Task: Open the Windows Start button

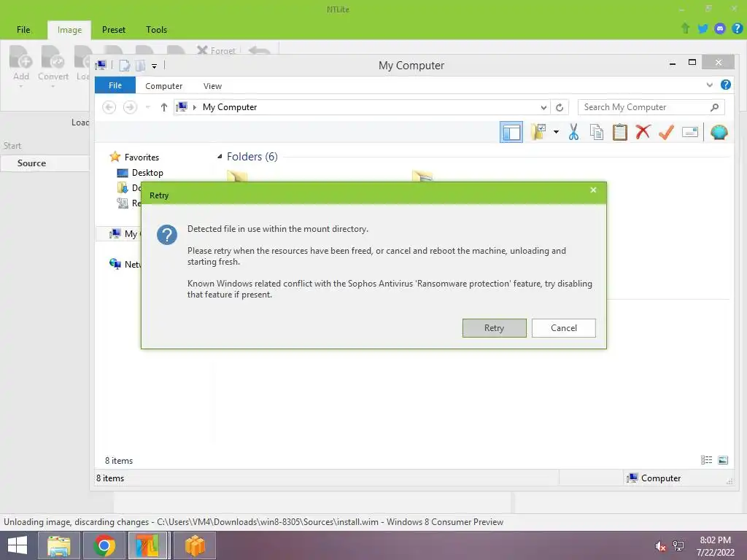Action: pyautogui.click(x=18, y=545)
